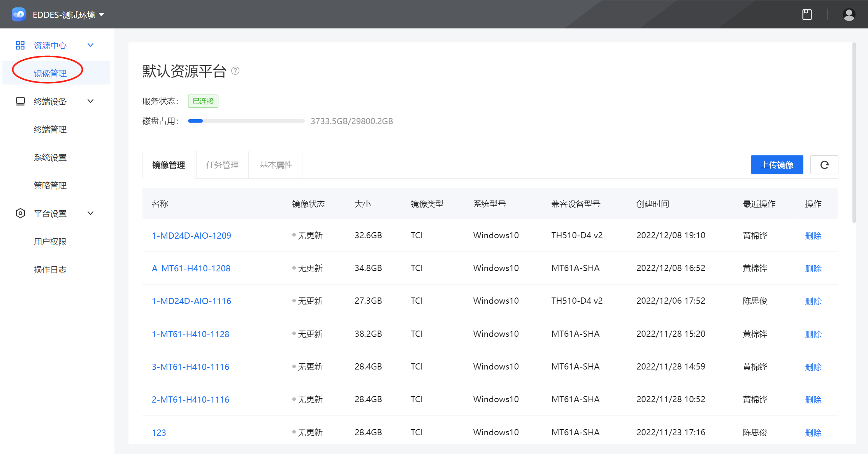This screenshot has height=454, width=868.
Task: Open image 2-MT61-H410-1116
Action: point(190,399)
